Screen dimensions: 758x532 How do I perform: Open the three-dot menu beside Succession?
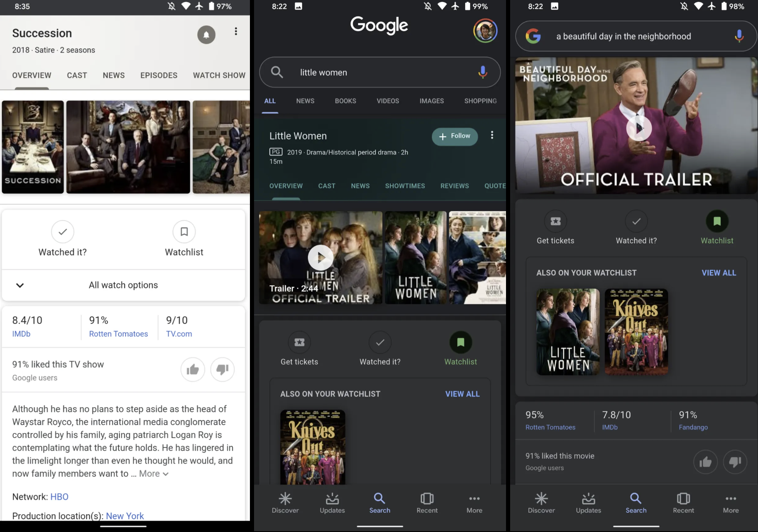(236, 31)
